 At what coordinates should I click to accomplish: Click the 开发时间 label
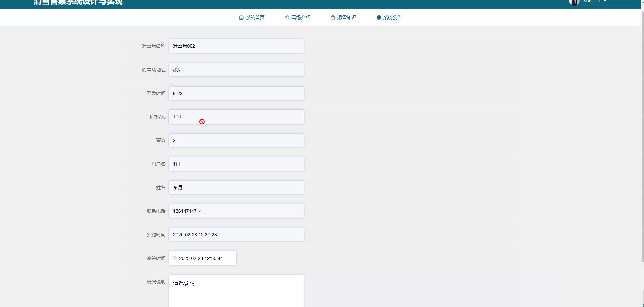coord(156,93)
